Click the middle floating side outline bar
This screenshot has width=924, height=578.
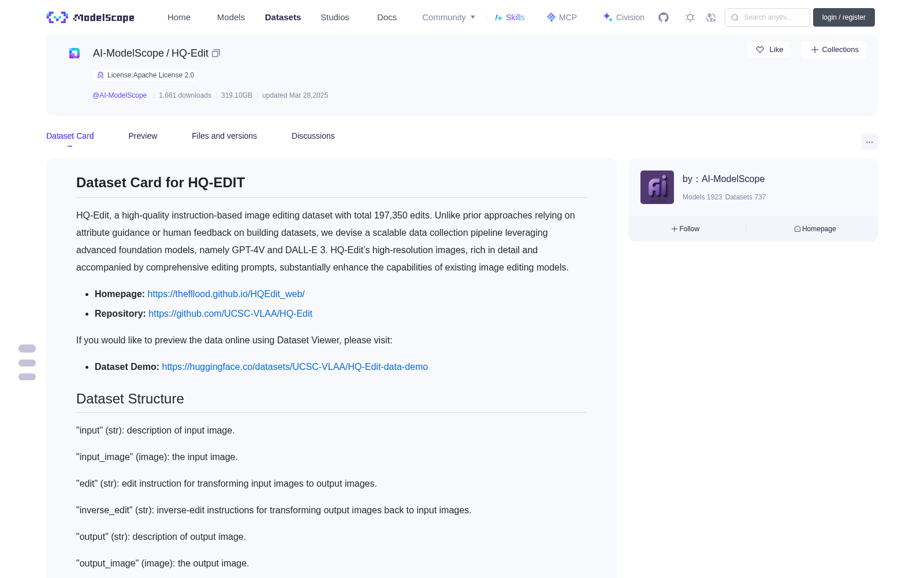[27, 363]
